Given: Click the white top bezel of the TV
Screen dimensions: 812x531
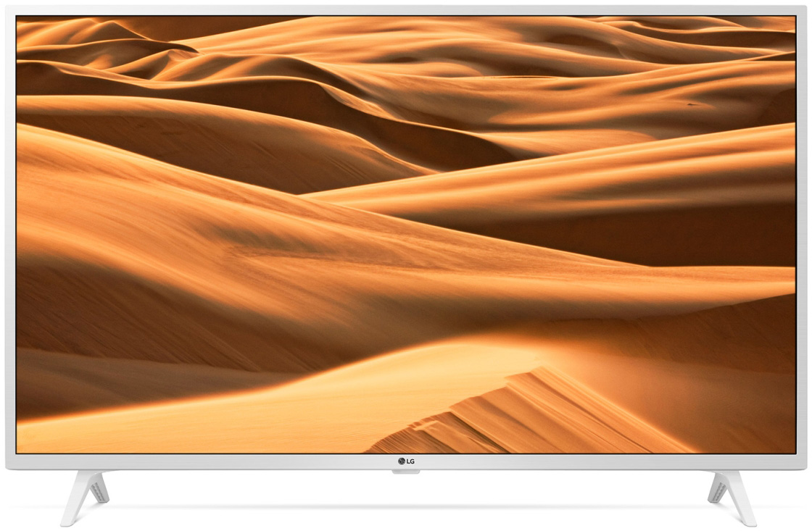Looking at the screenshot, I should point(406,11).
